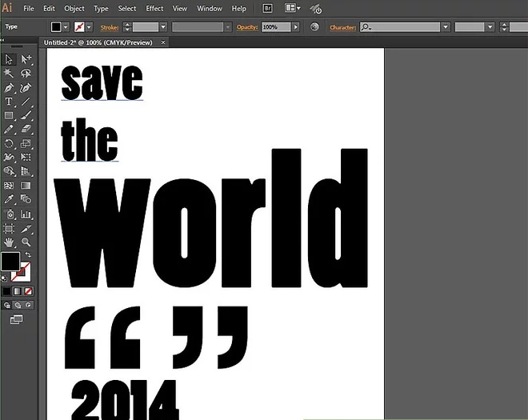Open Adobe Bridge via Br icon

pos(267,9)
